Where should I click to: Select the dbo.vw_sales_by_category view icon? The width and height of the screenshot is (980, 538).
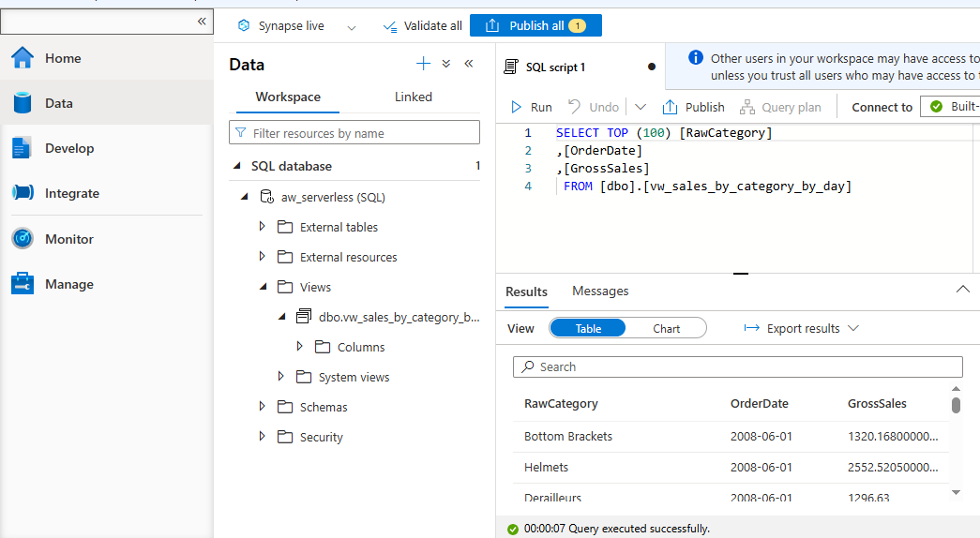click(304, 316)
